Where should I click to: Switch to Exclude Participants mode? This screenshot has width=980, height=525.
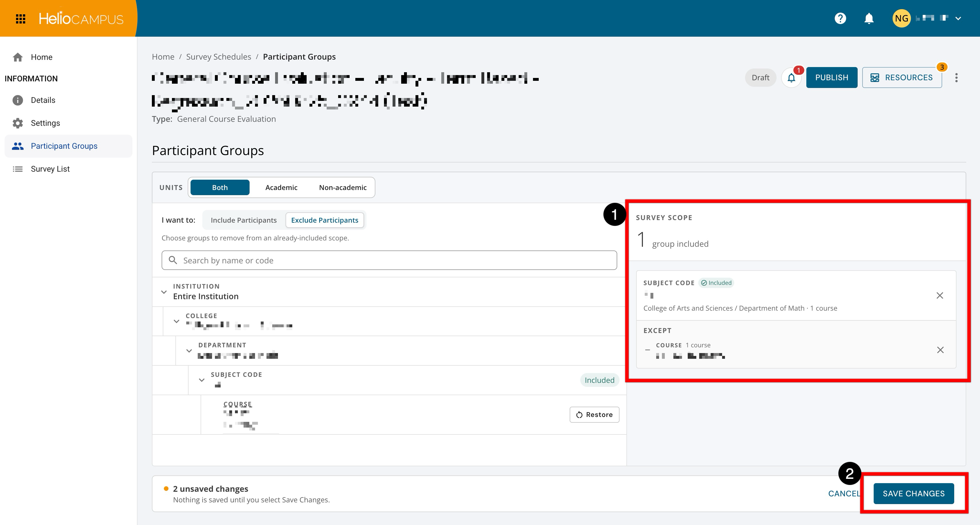[x=324, y=220]
